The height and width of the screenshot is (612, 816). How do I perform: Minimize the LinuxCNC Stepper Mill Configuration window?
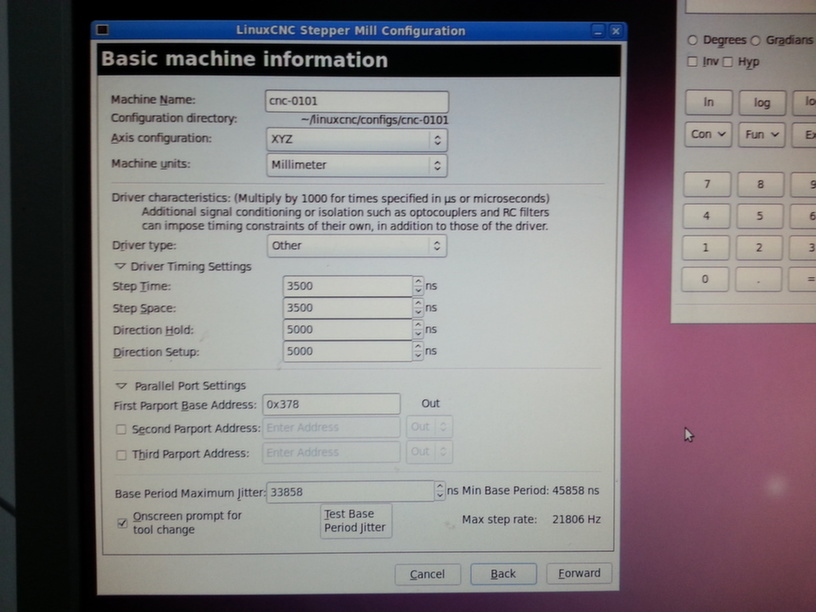pos(598,31)
